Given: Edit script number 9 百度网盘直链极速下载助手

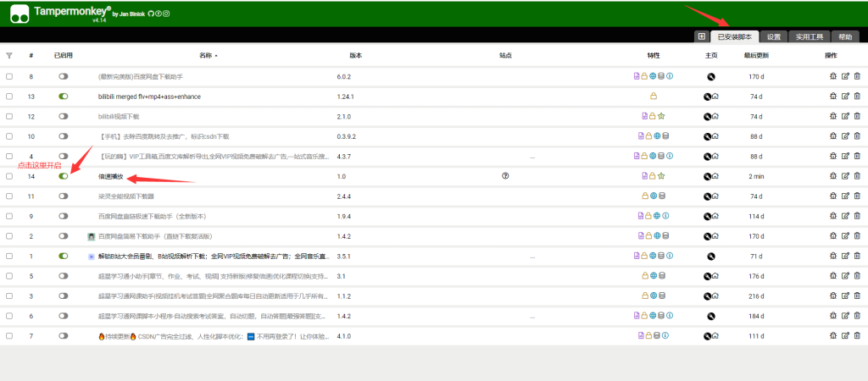Looking at the screenshot, I should pyautogui.click(x=845, y=216).
